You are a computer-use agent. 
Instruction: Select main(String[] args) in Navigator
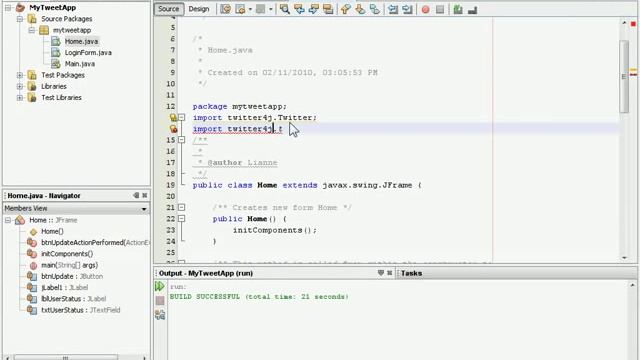pos(69,265)
